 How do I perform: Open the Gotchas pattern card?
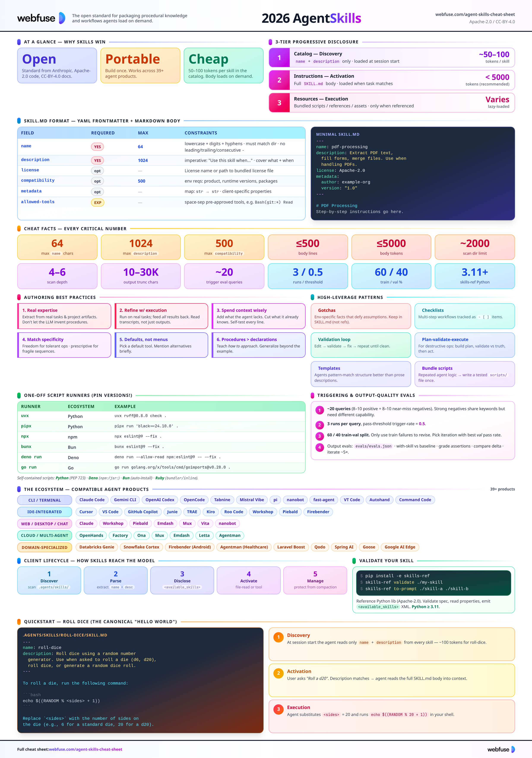click(x=361, y=316)
